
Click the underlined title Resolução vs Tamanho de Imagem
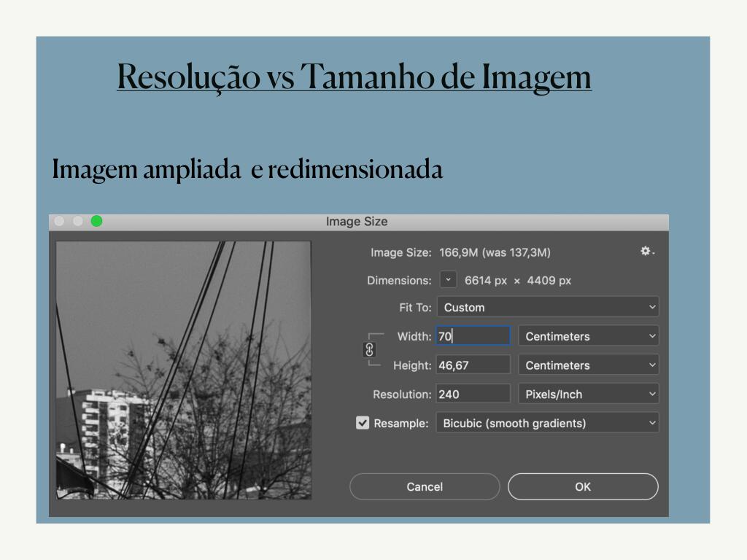pos(354,77)
